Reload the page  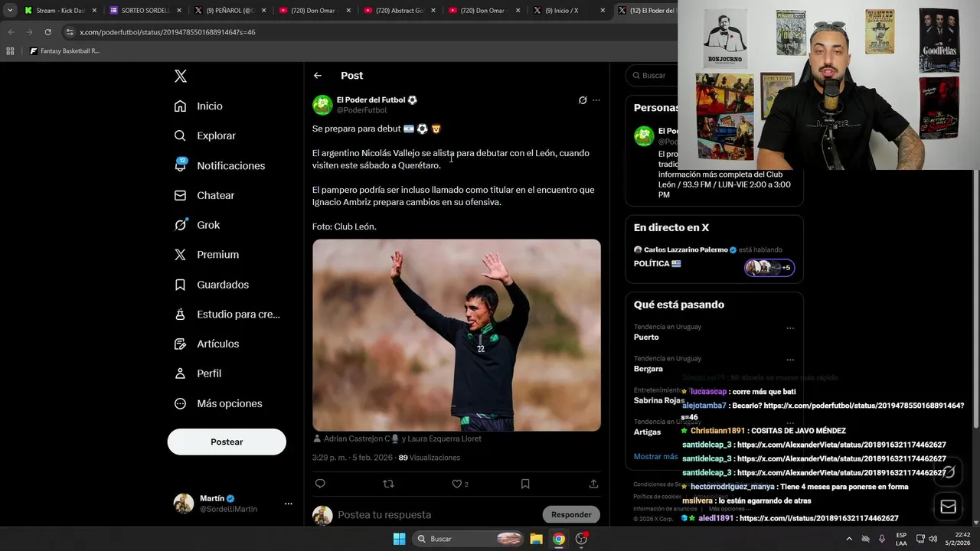[47, 32]
